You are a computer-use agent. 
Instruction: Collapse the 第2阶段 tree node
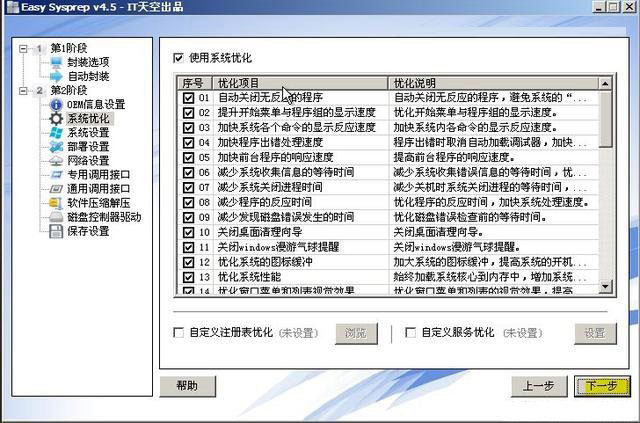23,91
